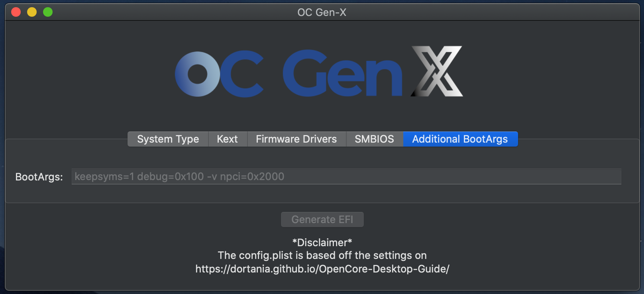Click the blue Gen word in logo
The image size is (644, 294).
pos(343,73)
